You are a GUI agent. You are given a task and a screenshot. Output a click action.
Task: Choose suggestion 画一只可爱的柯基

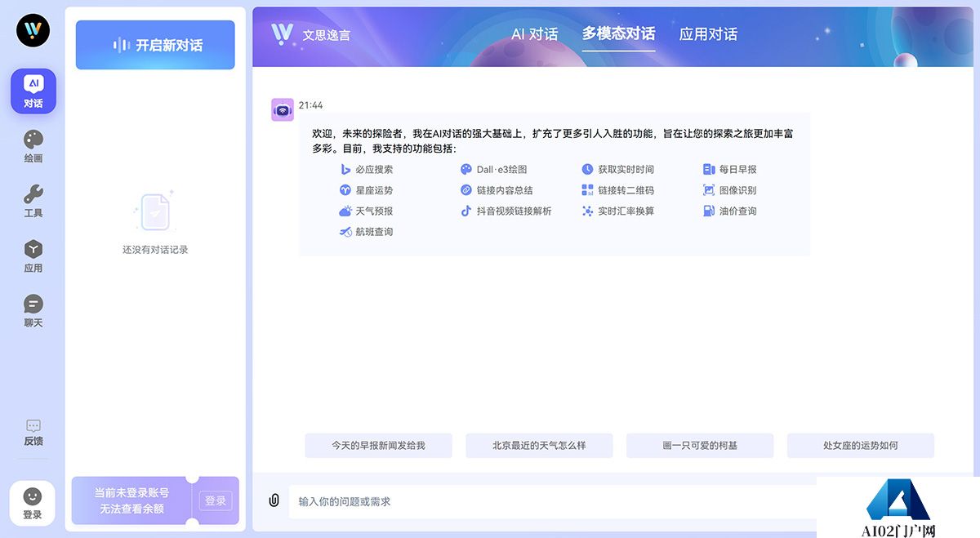pyautogui.click(x=700, y=446)
